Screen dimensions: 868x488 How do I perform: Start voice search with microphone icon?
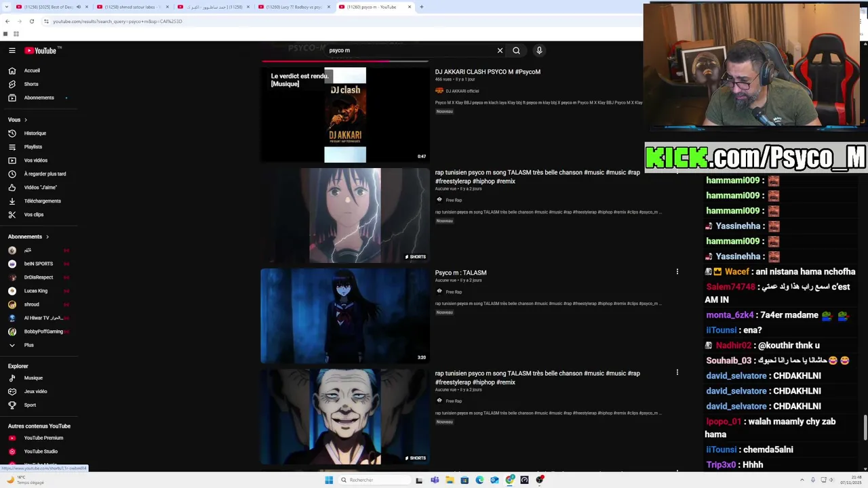(x=539, y=50)
